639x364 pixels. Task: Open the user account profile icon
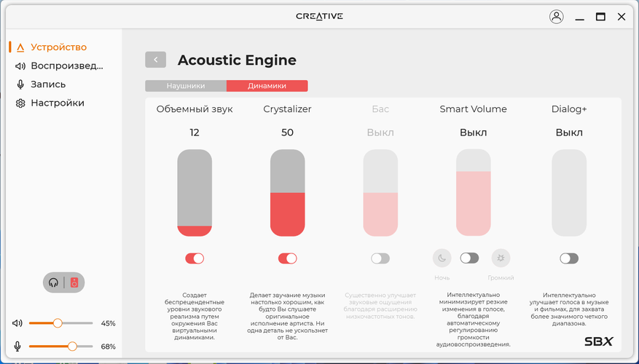(557, 17)
